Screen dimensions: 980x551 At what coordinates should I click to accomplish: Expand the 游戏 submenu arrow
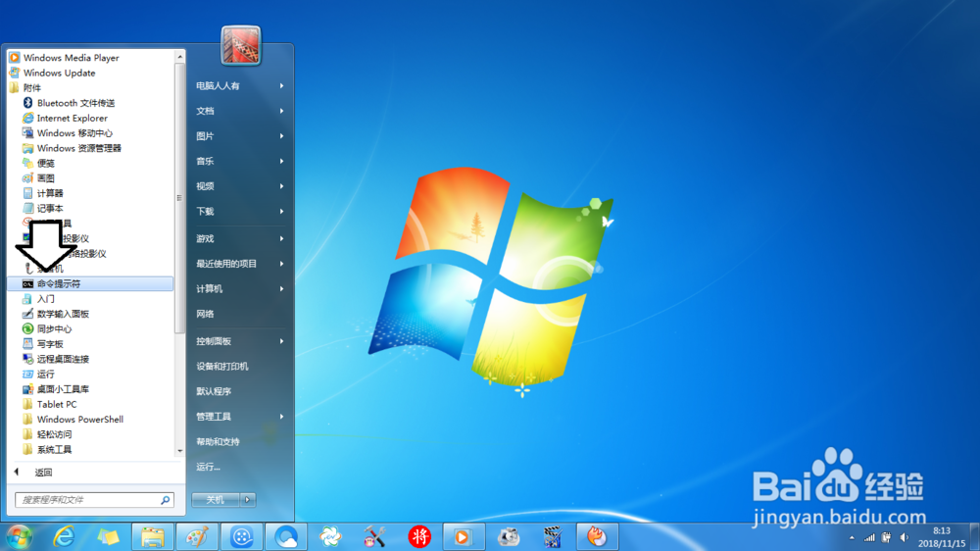(282, 238)
